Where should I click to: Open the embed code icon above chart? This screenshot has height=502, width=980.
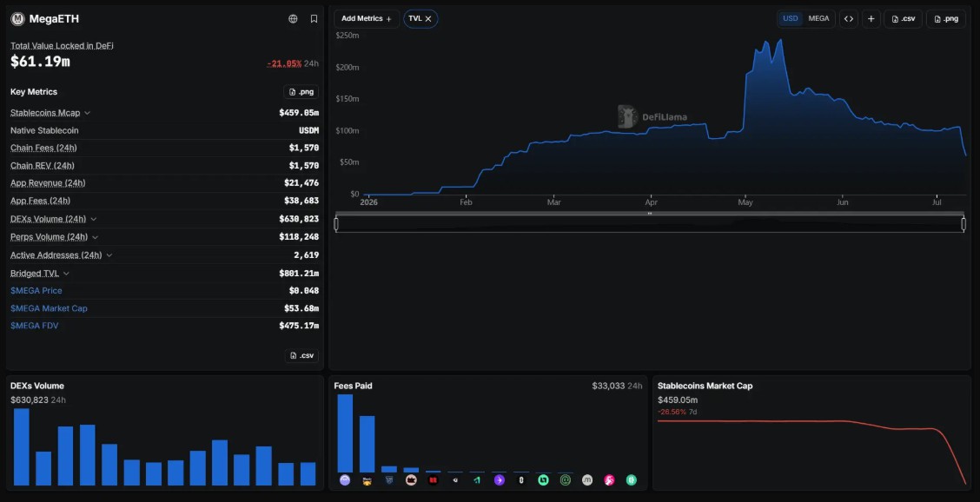[848, 19]
